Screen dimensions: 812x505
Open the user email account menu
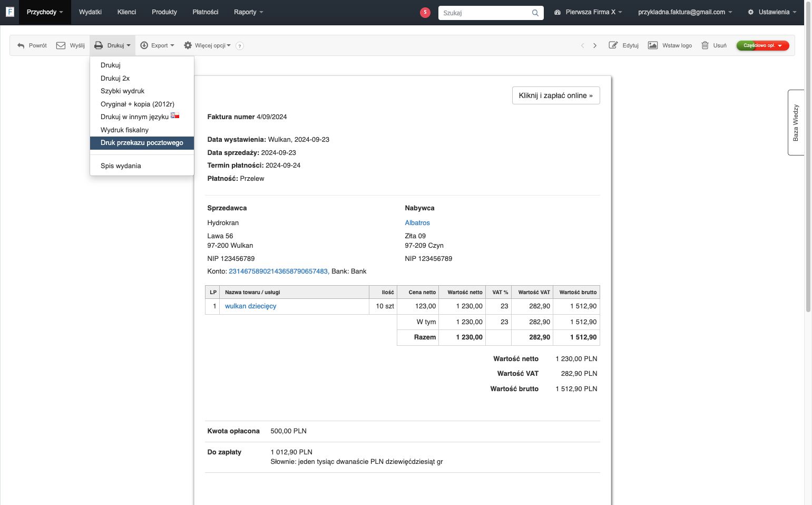(685, 12)
